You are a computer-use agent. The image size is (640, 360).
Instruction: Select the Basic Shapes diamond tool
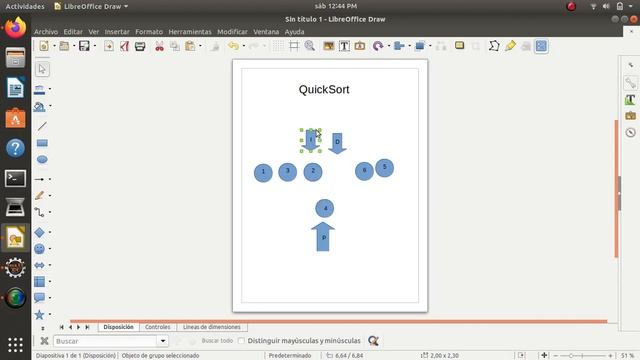(x=40, y=232)
